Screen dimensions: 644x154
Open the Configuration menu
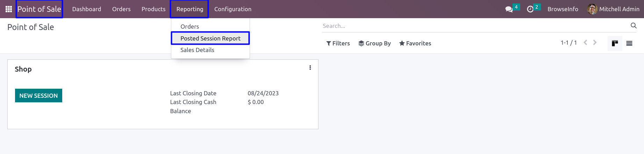click(x=233, y=9)
